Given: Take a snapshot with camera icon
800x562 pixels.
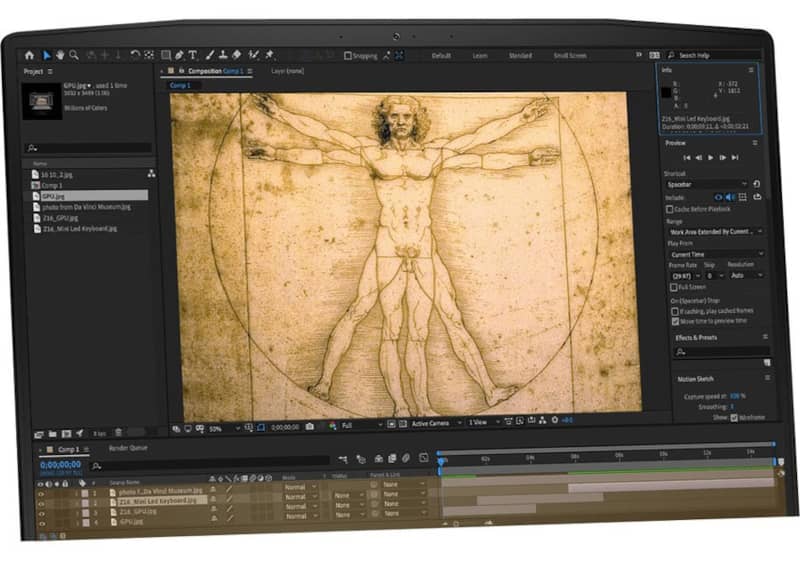Looking at the screenshot, I should (310, 425).
